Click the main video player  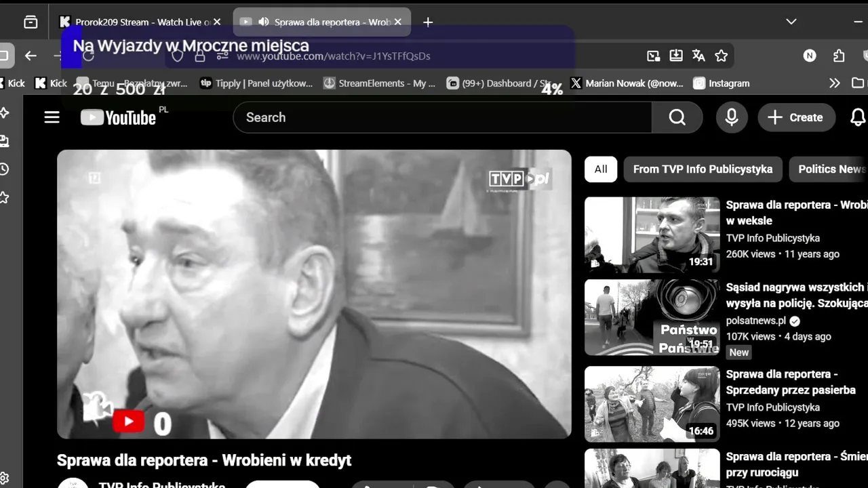pos(314,294)
